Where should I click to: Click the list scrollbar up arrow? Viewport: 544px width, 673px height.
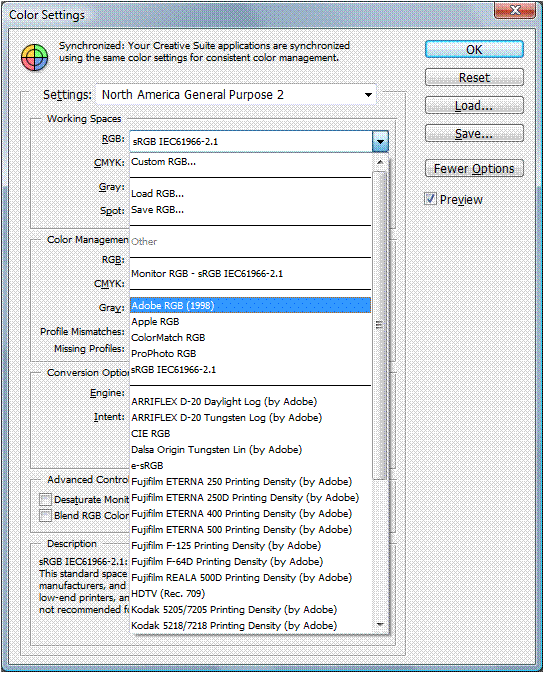(380, 162)
